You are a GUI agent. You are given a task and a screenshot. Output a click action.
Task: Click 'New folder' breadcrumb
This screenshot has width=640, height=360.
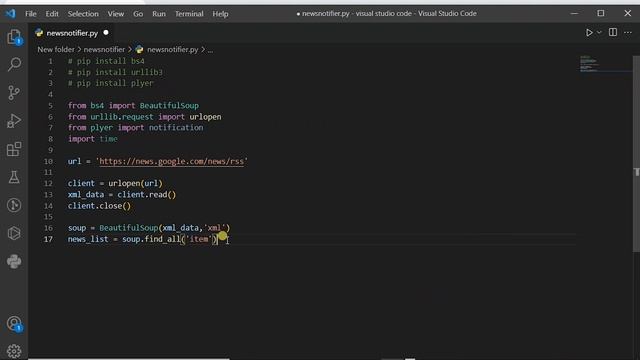[x=56, y=49]
